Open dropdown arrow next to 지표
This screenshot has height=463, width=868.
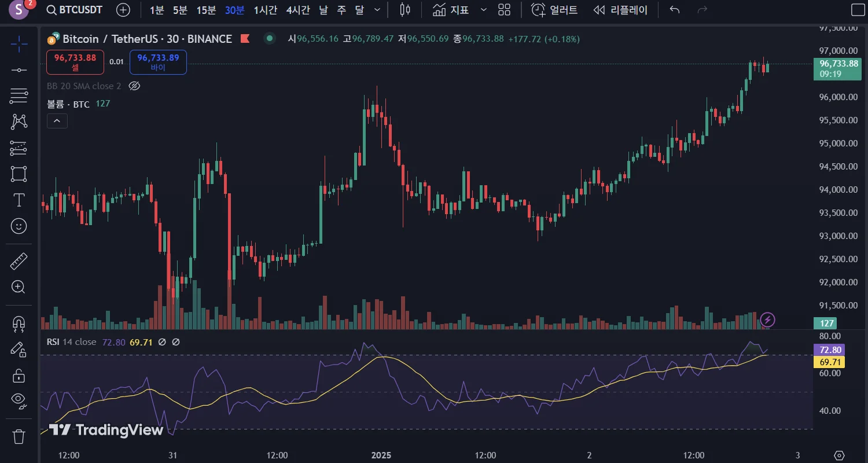tap(484, 10)
